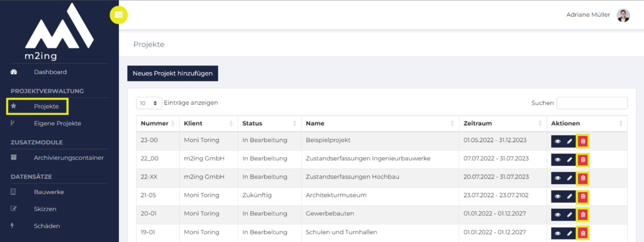View Gewerbebauten via eye icon

point(557,214)
